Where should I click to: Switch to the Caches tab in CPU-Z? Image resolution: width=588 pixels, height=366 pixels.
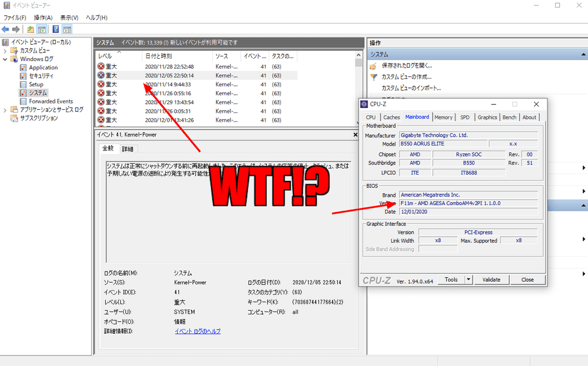tap(392, 117)
